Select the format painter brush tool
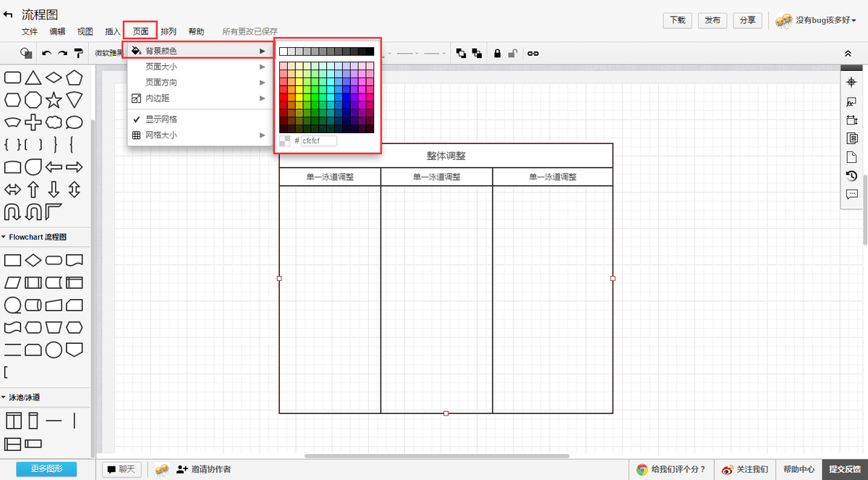Image resolution: width=868 pixels, height=480 pixels. click(x=79, y=54)
